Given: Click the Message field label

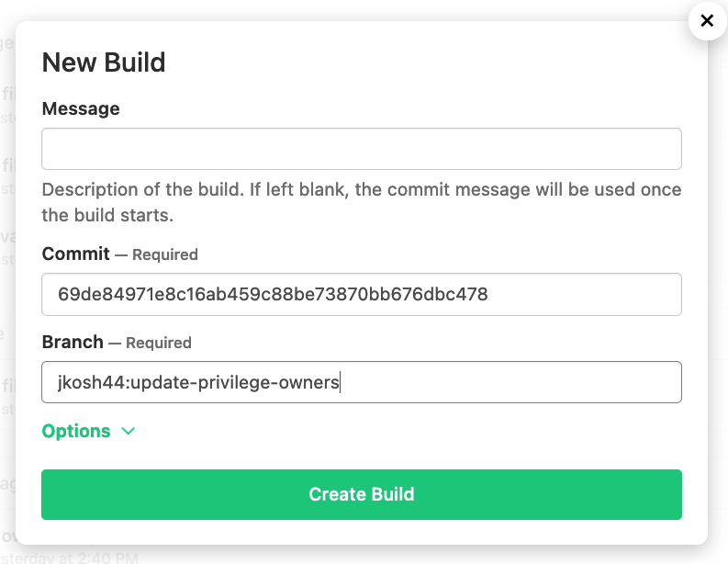Looking at the screenshot, I should tap(81, 108).
